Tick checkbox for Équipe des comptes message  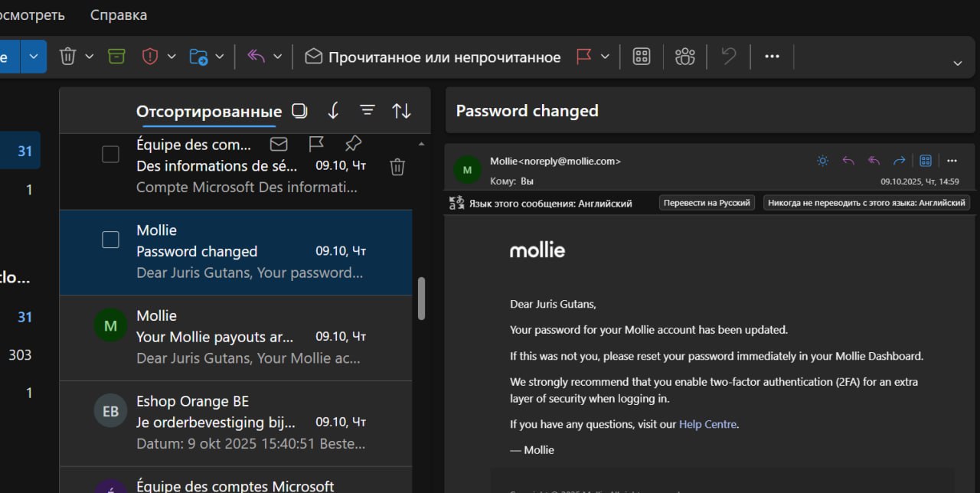111,155
